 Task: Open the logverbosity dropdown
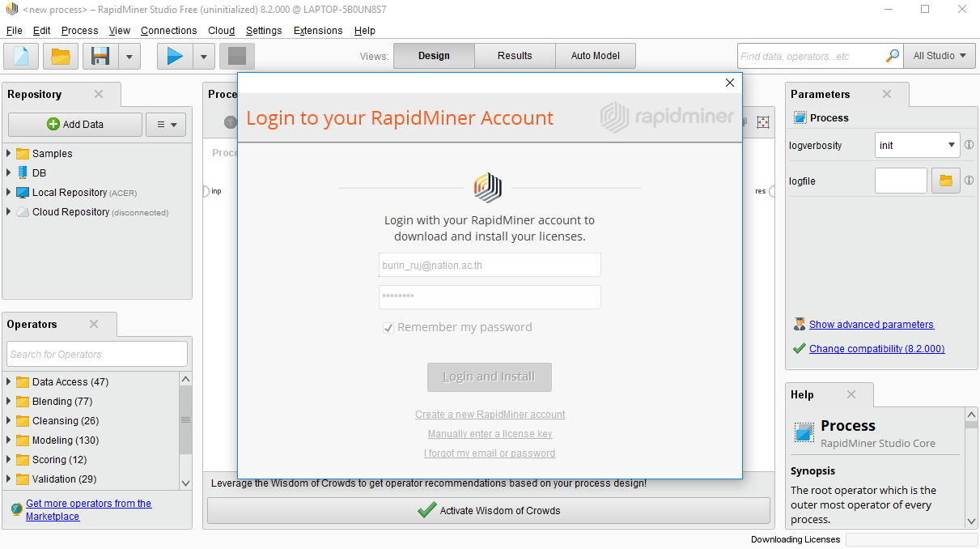tap(951, 146)
